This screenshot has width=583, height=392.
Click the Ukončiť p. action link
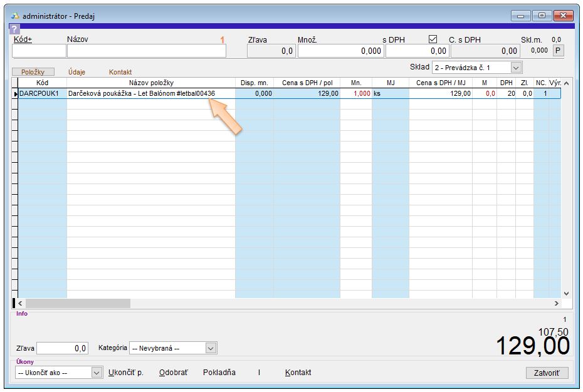(126, 373)
